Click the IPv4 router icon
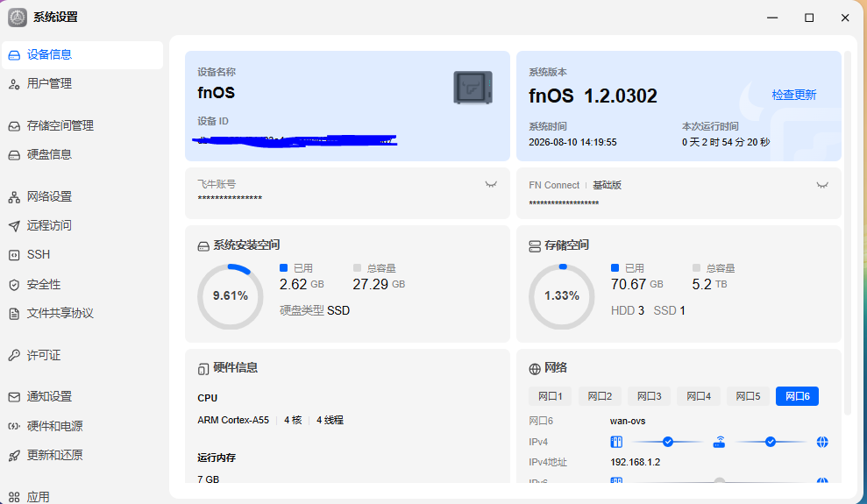 pyautogui.click(x=720, y=442)
